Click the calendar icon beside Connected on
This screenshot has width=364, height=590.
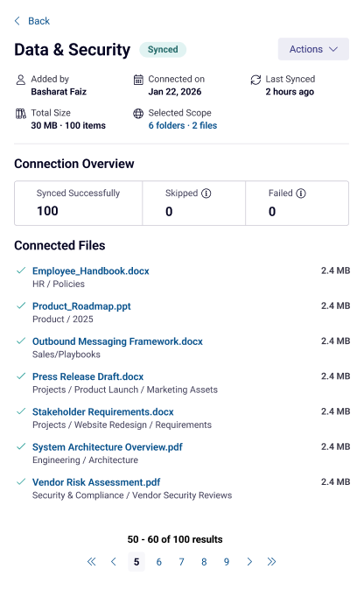138,80
